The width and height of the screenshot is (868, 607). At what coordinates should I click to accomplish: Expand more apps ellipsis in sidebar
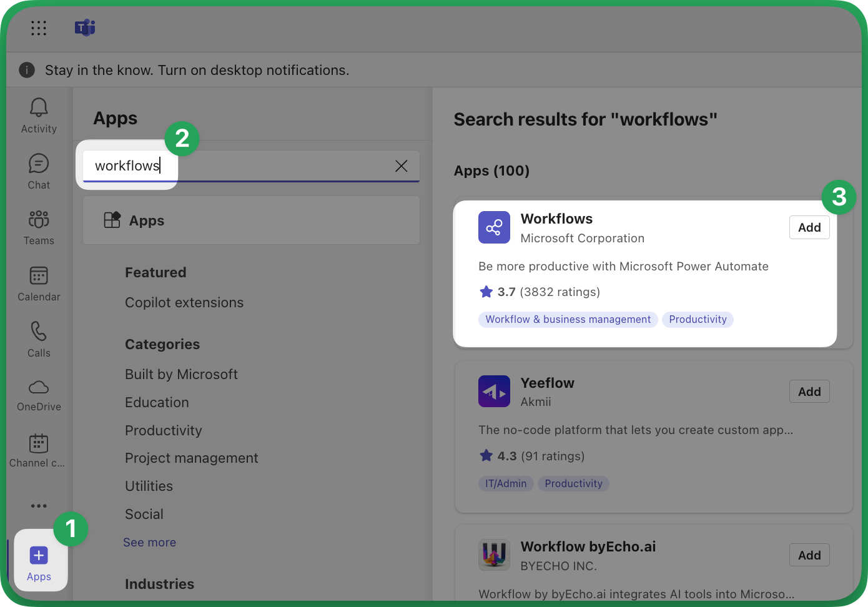(39, 506)
